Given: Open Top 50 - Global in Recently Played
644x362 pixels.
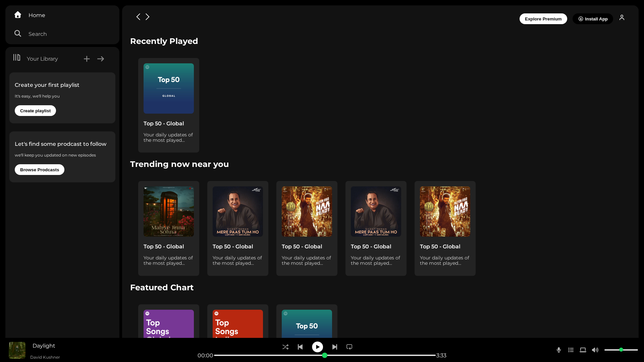Looking at the screenshot, I should click(x=169, y=105).
